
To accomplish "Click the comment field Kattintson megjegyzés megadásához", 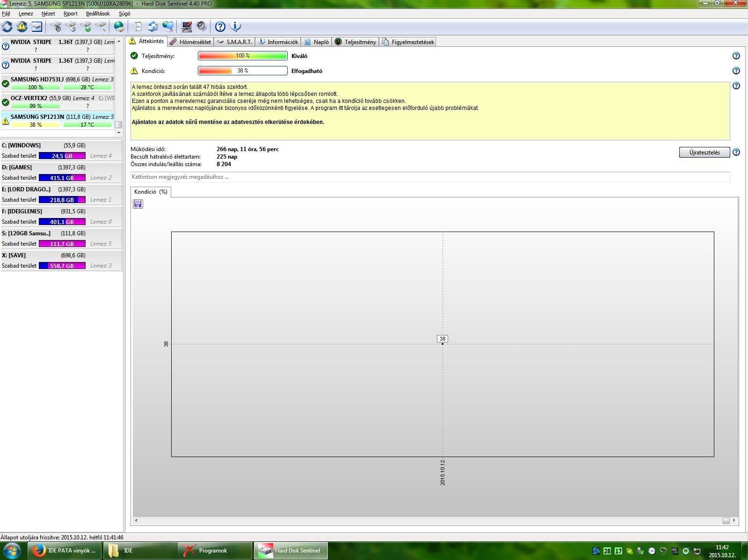I will tap(430, 177).
